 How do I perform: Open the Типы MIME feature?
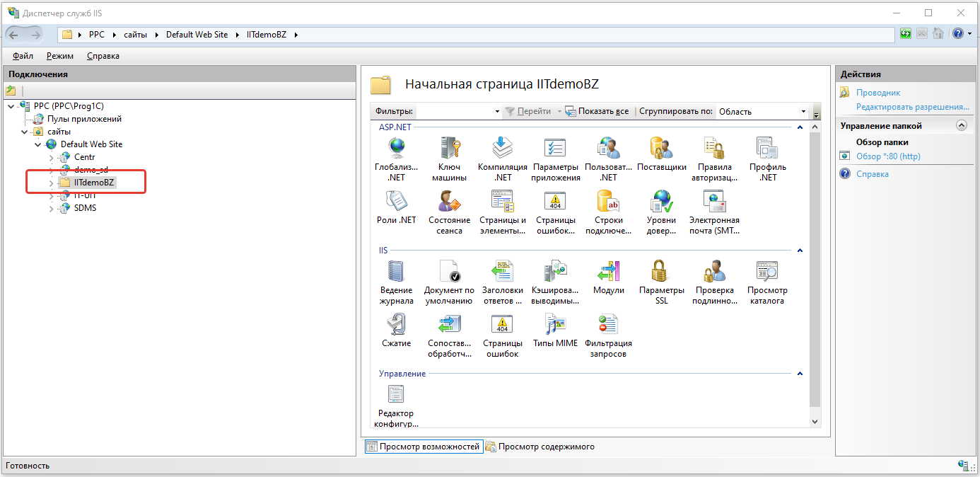(555, 325)
